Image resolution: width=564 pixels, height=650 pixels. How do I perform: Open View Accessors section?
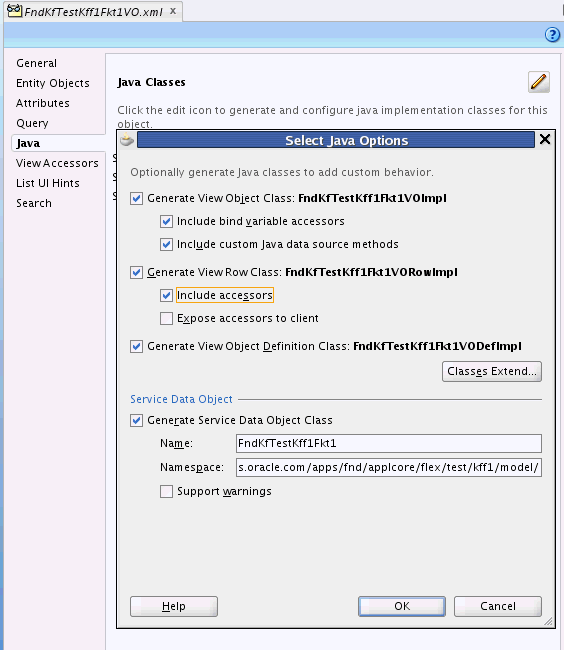pos(57,163)
